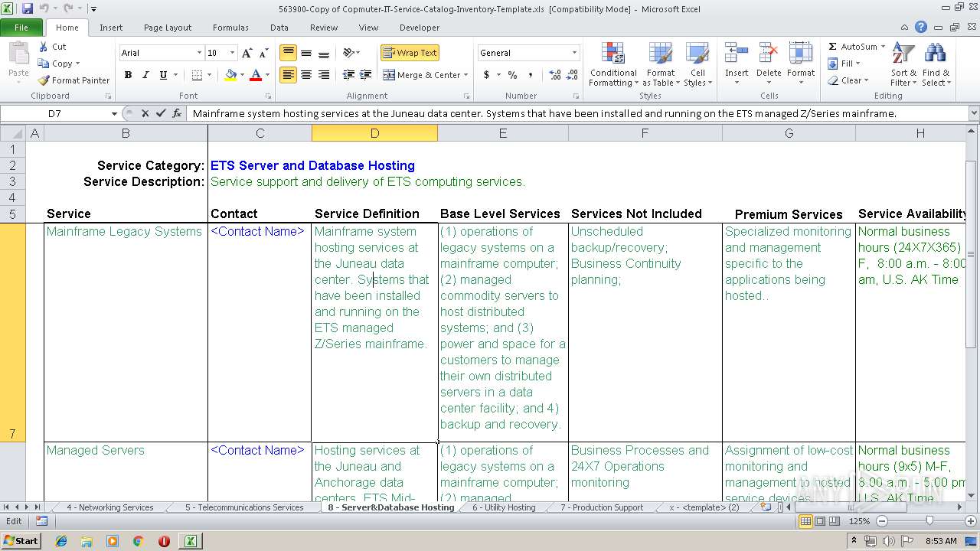This screenshot has height=551, width=980.
Task: Open the font size dropdown
Action: point(233,53)
